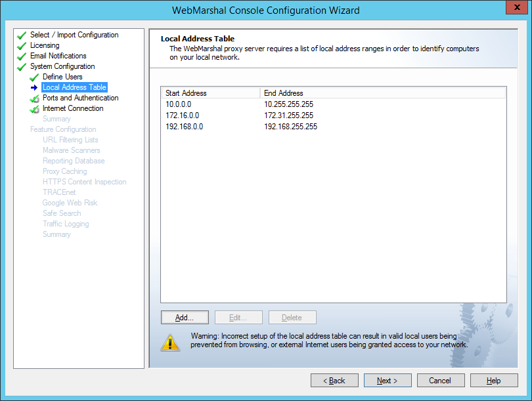Open the Licensing wizard page
Image resolution: width=532 pixels, height=401 pixels.
45,45
